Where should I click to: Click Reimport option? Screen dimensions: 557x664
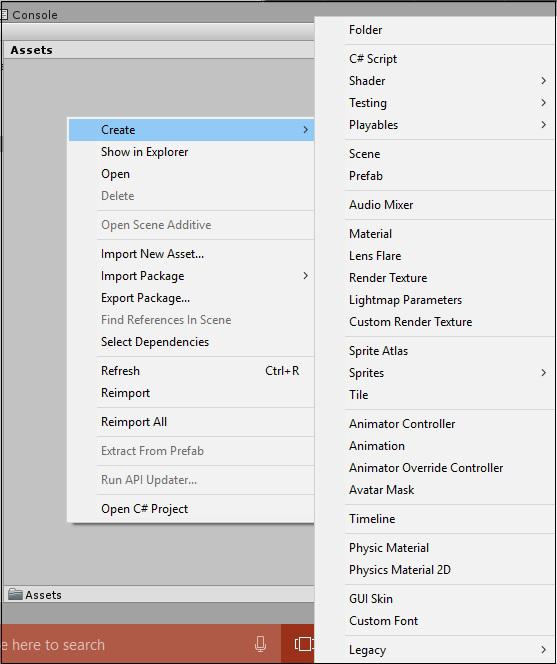point(191,393)
